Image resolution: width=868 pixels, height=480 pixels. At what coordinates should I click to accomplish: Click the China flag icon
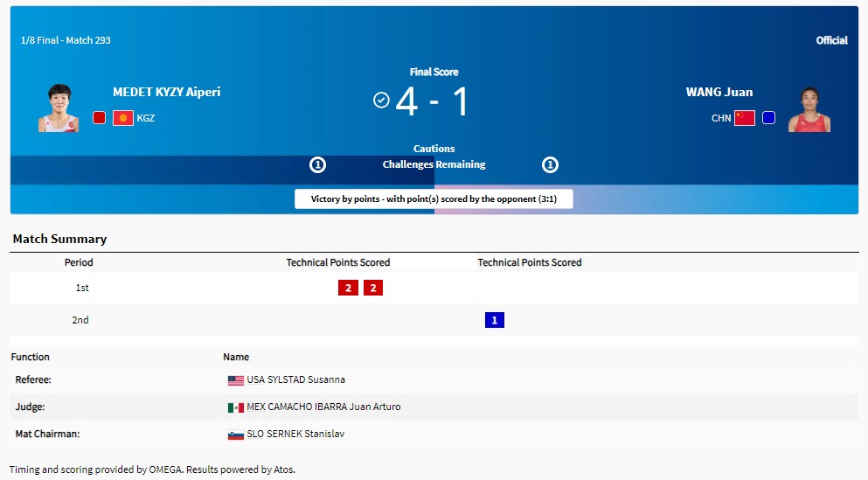(744, 118)
